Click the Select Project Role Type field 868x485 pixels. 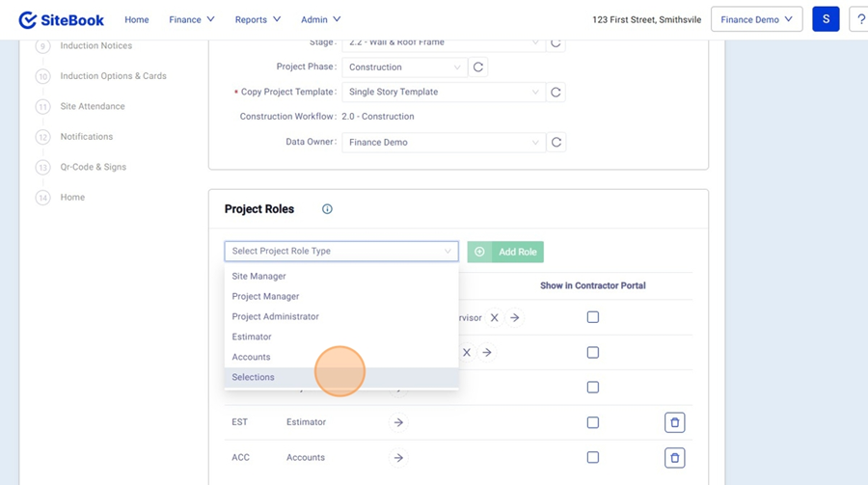[x=340, y=252]
